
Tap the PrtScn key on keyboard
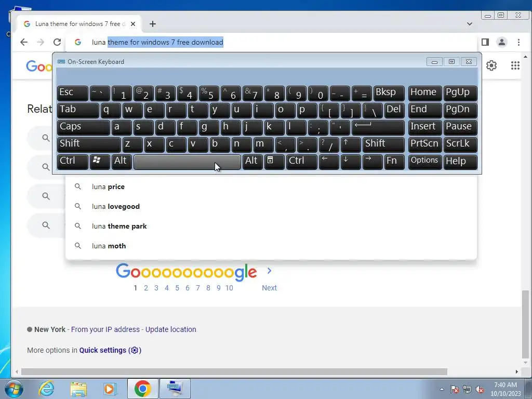(x=425, y=144)
